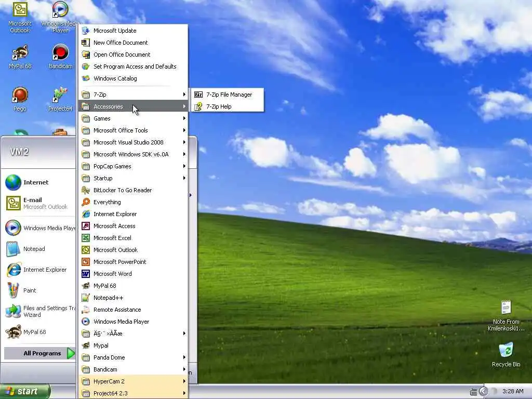Launch Mypal from the programs list

[133, 345]
